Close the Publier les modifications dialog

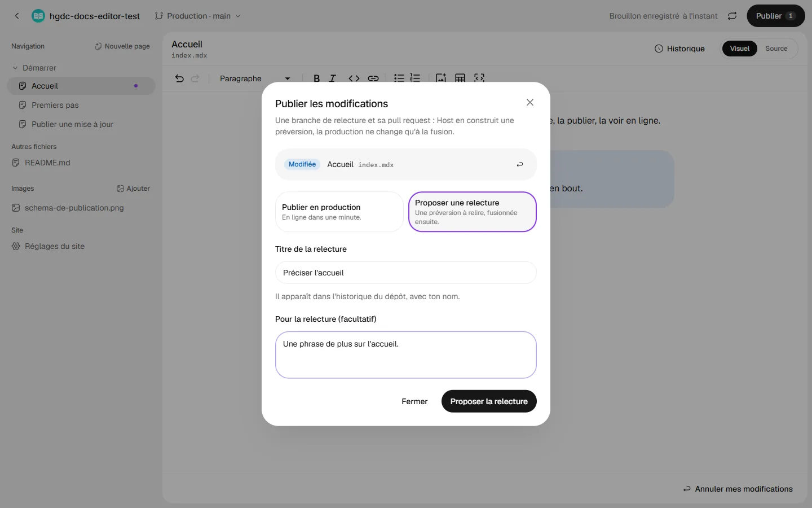(x=530, y=102)
